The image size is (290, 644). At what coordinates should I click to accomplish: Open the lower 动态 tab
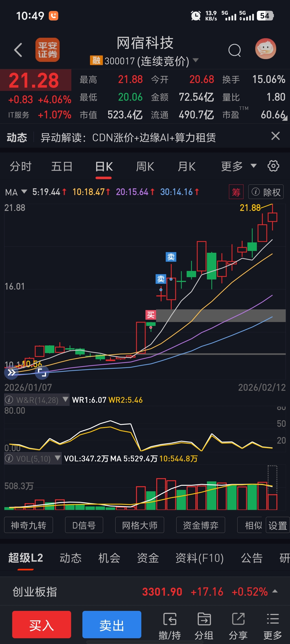coord(71,558)
